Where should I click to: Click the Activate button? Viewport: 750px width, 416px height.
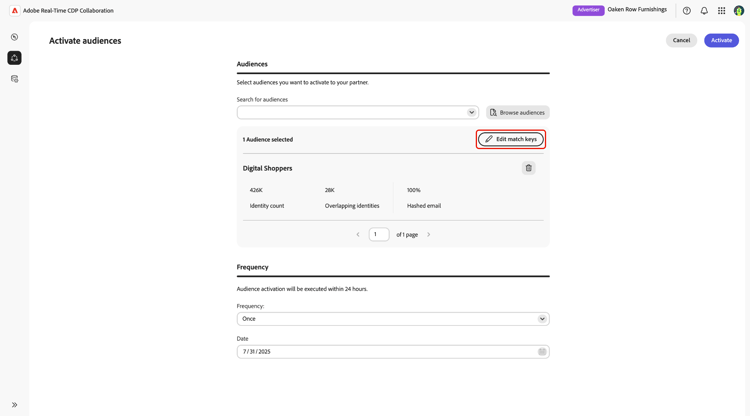[721, 40]
